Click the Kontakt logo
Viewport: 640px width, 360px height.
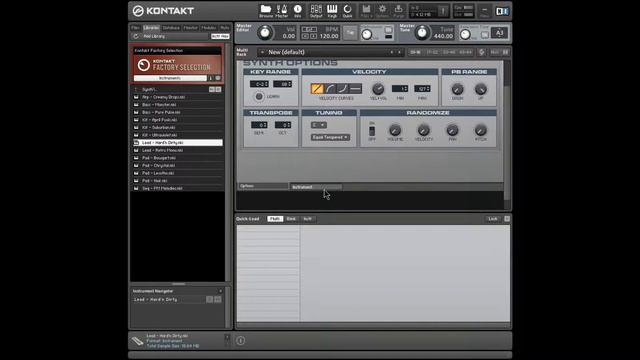(163, 11)
